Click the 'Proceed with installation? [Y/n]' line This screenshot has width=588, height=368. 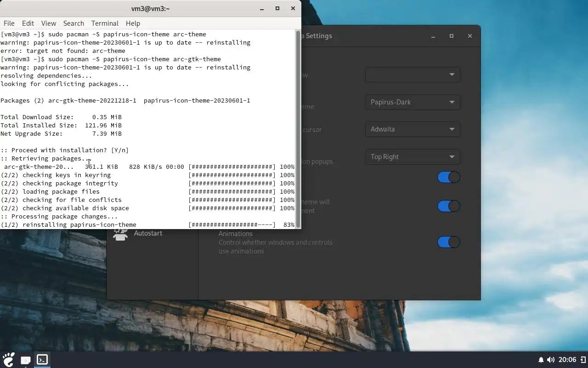tap(65, 150)
